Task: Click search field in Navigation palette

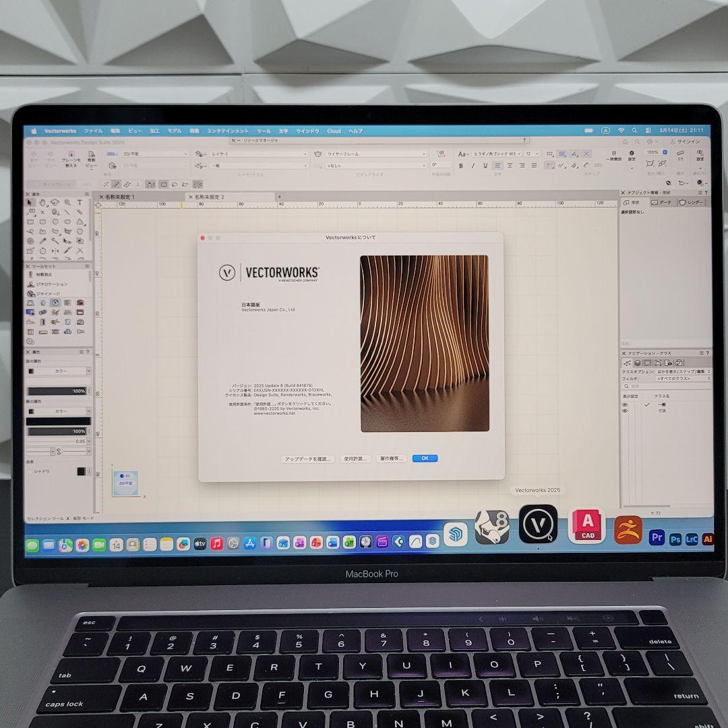Action: (666, 386)
